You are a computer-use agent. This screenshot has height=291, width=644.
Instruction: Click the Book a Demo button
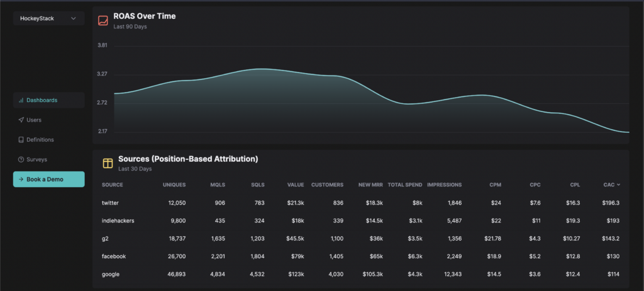[49, 180]
